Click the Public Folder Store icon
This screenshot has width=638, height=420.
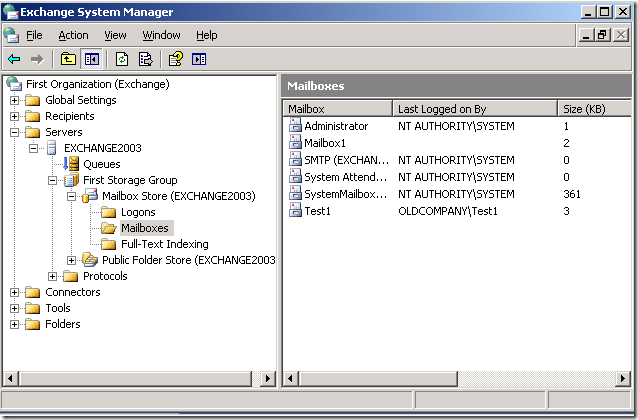coord(90,260)
